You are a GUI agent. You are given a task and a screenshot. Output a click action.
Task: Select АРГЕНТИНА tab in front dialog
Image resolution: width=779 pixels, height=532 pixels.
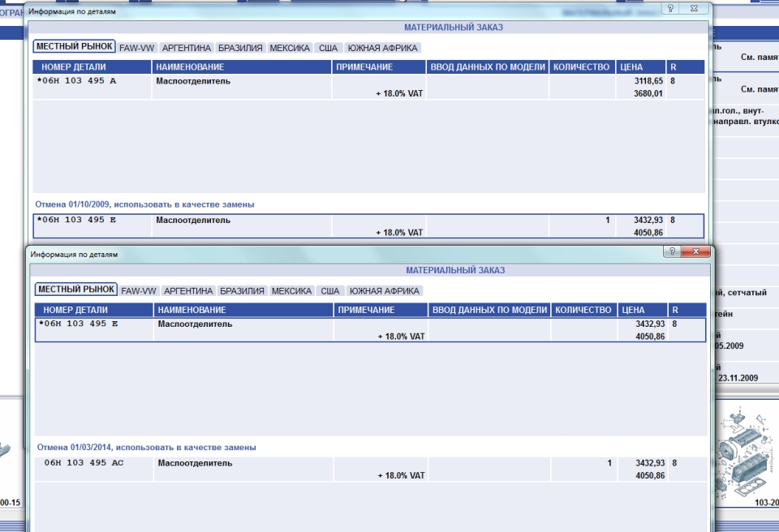(187, 290)
